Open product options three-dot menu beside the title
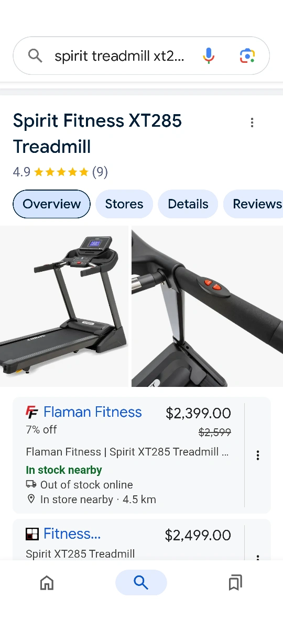The width and height of the screenshot is (283, 644). (252, 123)
